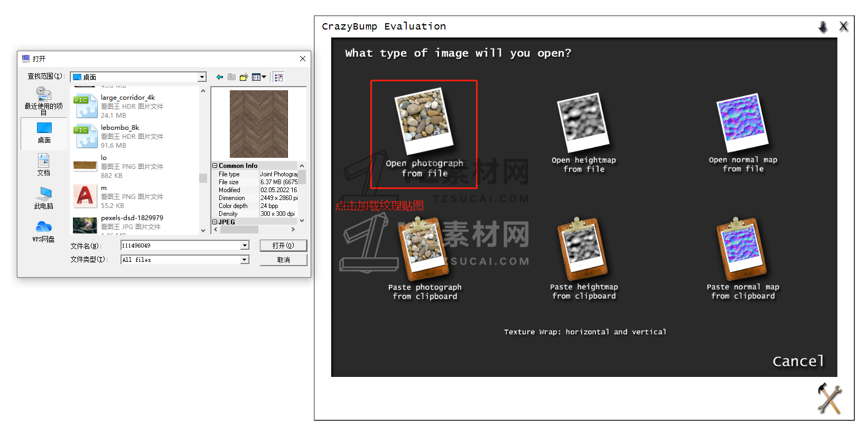Click the wood texture preview image
Screen dimensions: 868x426
[x=259, y=124]
